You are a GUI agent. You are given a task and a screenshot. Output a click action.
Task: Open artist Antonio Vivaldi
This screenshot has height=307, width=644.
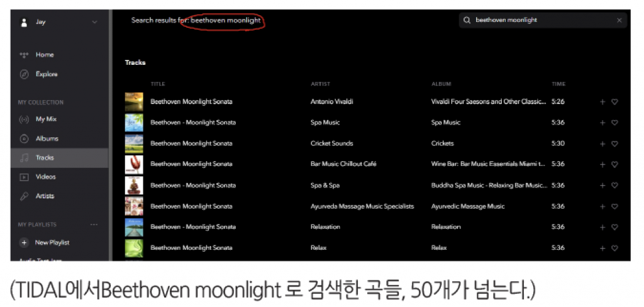(x=332, y=101)
